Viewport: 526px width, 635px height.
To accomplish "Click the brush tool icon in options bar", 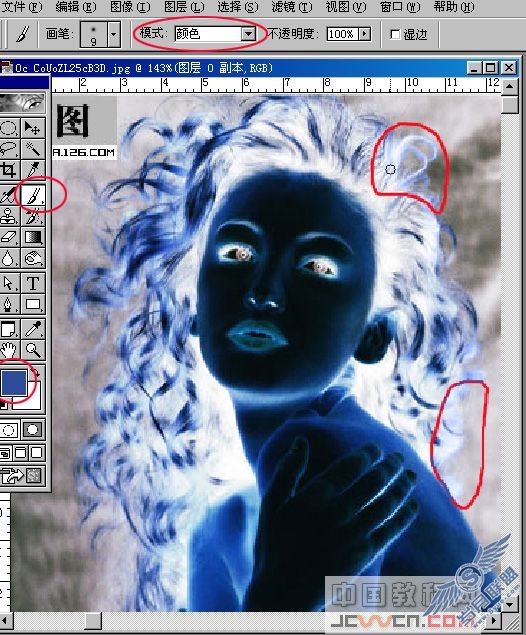I will click(x=23, y=34).
